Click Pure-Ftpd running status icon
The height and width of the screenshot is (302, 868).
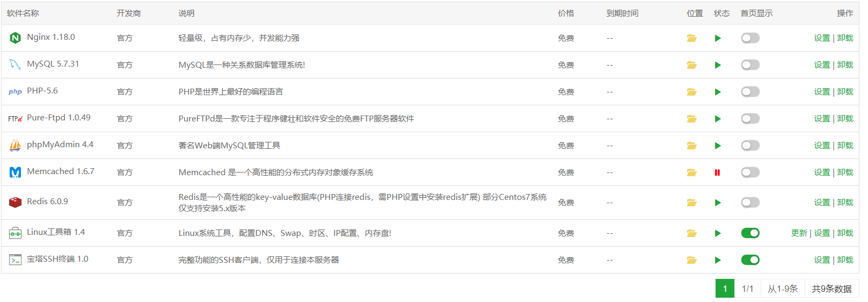pyautogui.click(x=718, y=119)
